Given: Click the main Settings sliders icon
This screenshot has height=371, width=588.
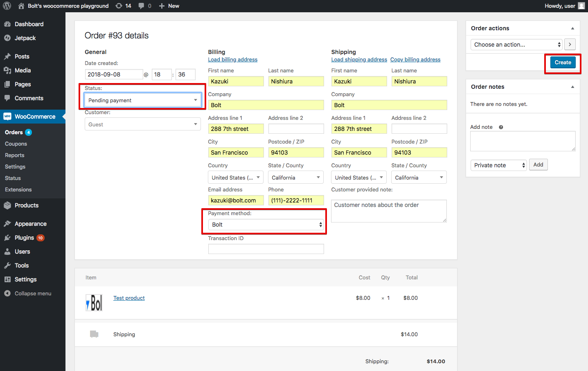Looking at the screenshot, I should coord(7,279).
